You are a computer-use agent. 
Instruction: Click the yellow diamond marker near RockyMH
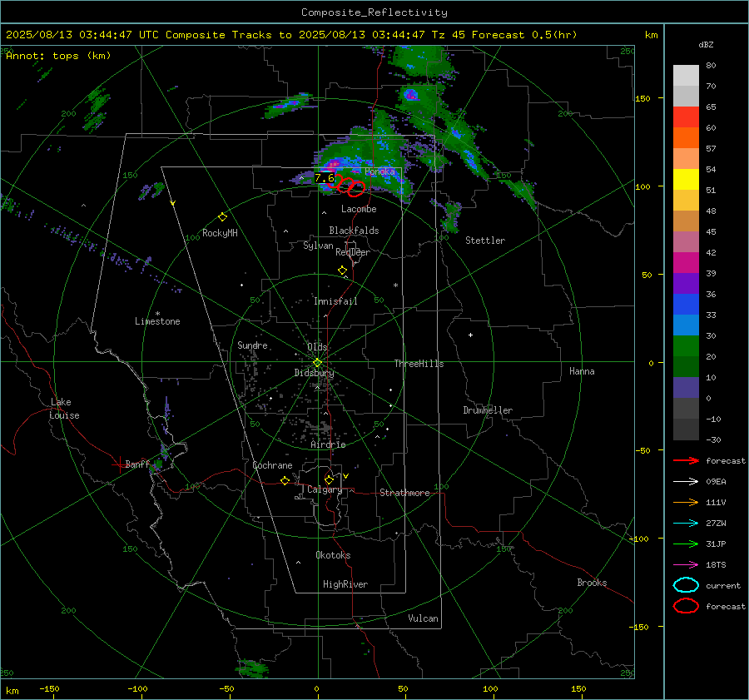[222, 217]
